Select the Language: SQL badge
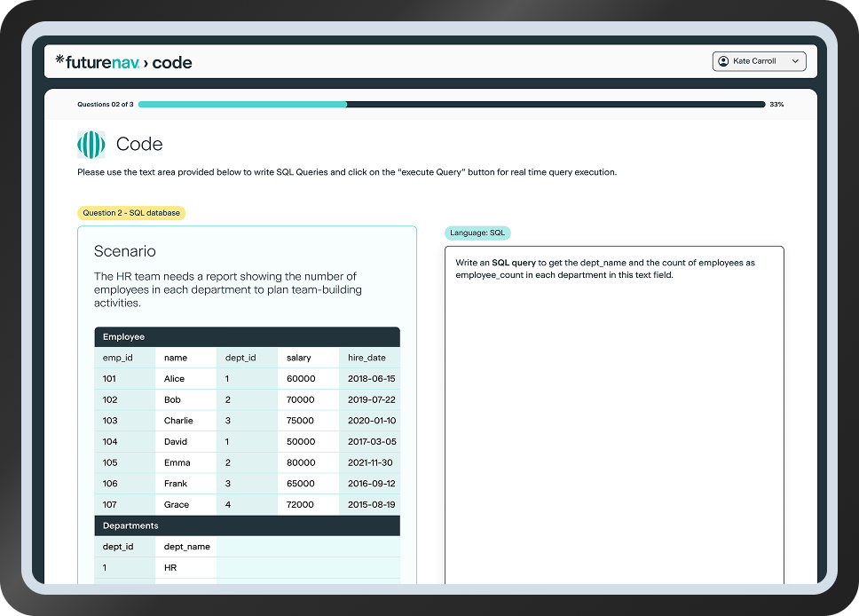 (477, 233)
